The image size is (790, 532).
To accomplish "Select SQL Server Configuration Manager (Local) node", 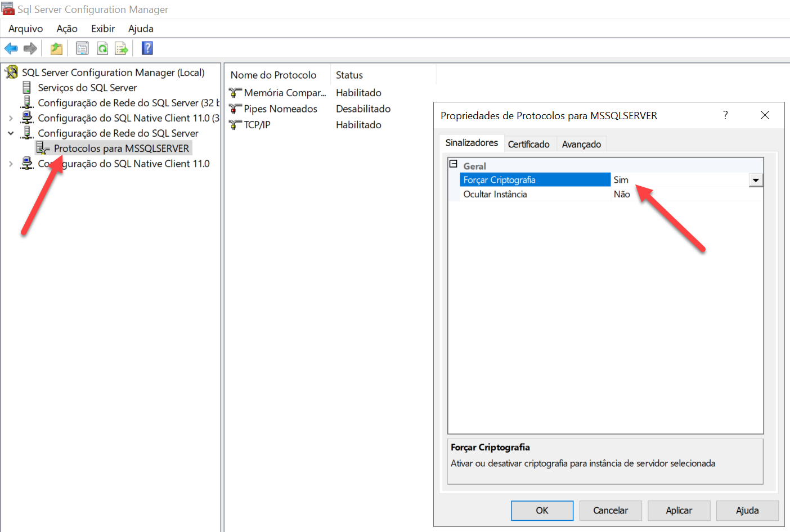I will coord(113,73).
